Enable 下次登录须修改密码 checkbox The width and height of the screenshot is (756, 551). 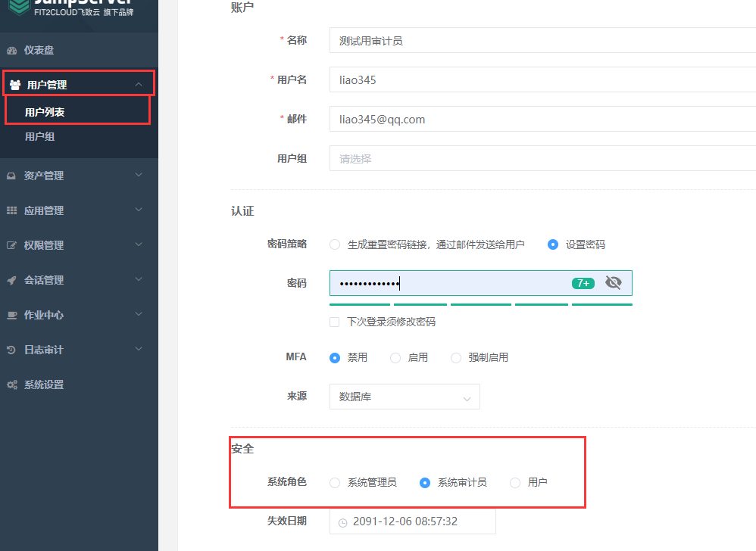click(334, 321)
